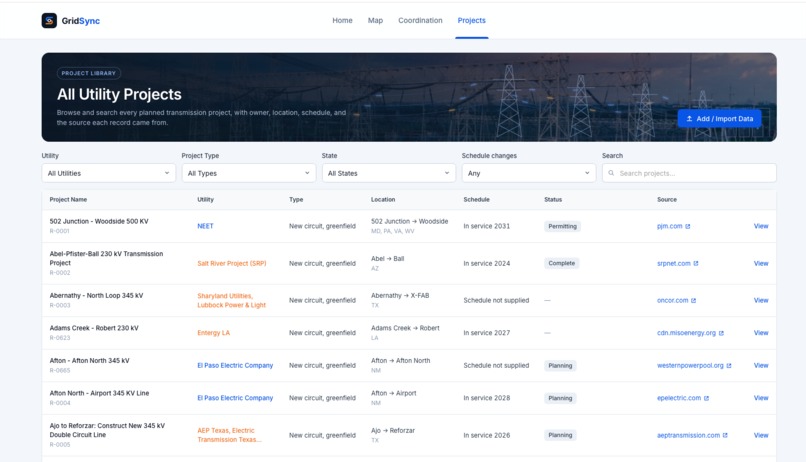Open the Project Type dropdown
This screenshot has height=462, width=806.
coord(249,173)
